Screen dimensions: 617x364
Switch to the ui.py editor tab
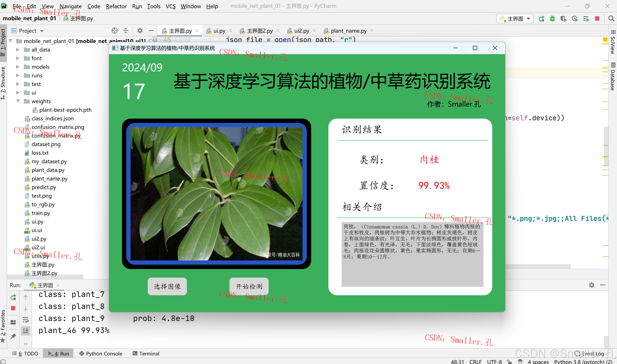[219, 31]
